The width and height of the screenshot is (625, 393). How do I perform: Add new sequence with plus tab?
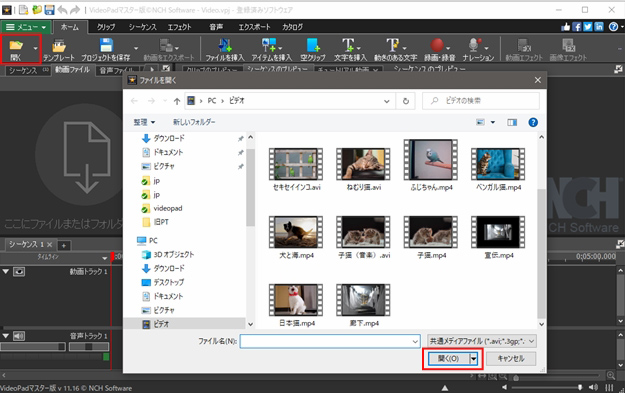[x=64, y=245]
